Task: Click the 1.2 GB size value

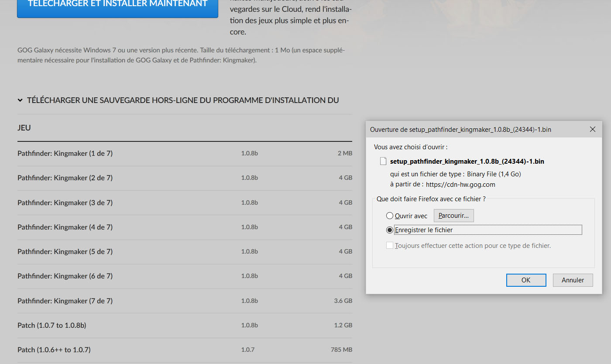Action: click(343, 325)
